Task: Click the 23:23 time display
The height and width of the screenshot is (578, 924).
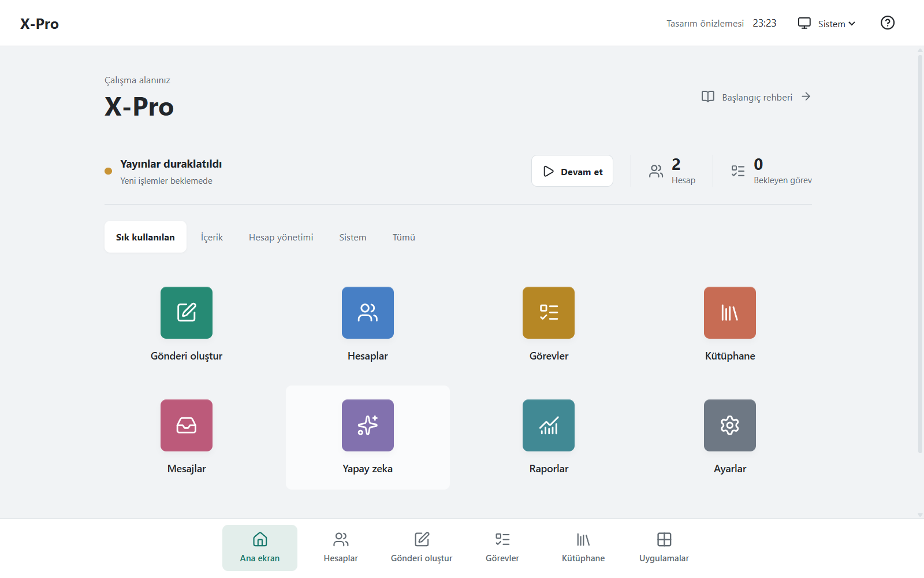Action: point(765,23)
